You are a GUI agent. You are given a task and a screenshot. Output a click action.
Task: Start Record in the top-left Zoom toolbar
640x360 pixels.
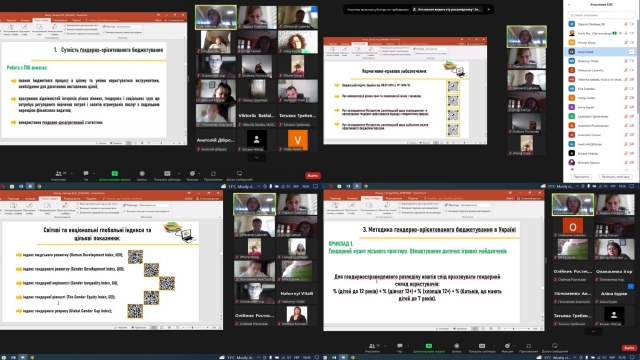tap(142, 176)
